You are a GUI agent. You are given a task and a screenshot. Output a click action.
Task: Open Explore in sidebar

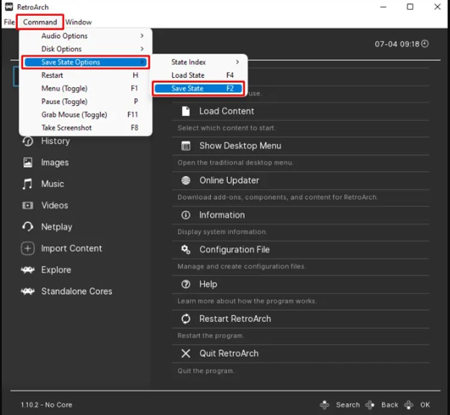[56, 270]
